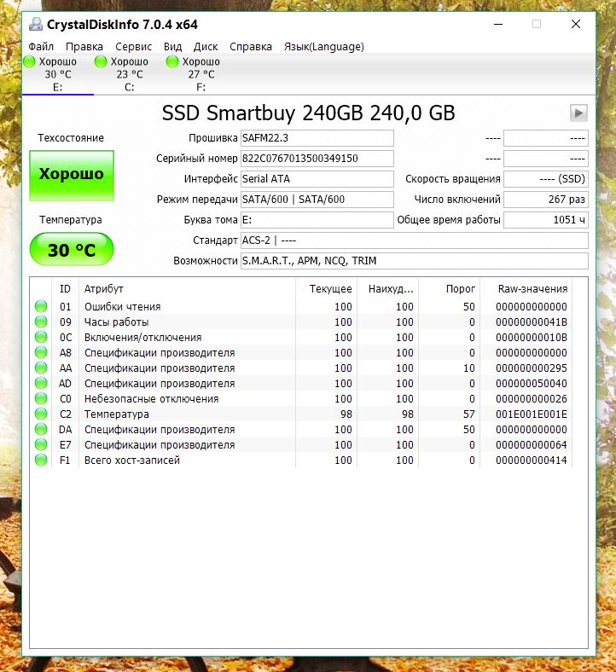Click raw value 000000000295
The height and width of the screenshot is (672, 616).
(532, 368)
